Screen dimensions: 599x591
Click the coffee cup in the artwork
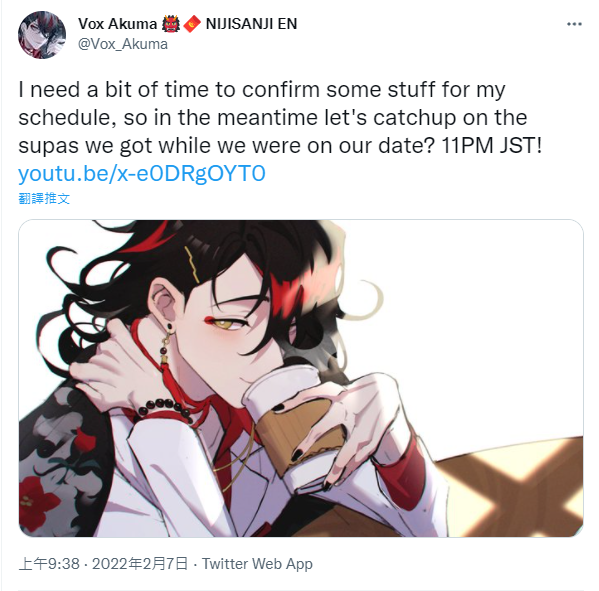292,415
